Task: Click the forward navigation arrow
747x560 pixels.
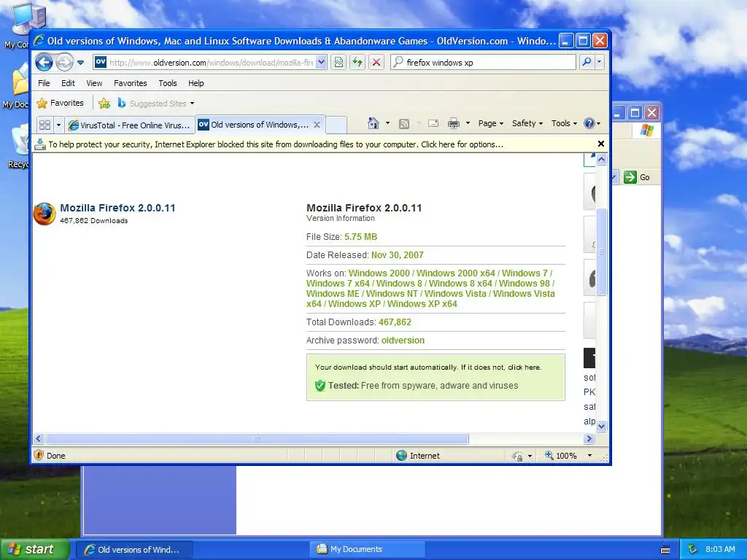Action: pyautogui.click(x=64, y=63)
